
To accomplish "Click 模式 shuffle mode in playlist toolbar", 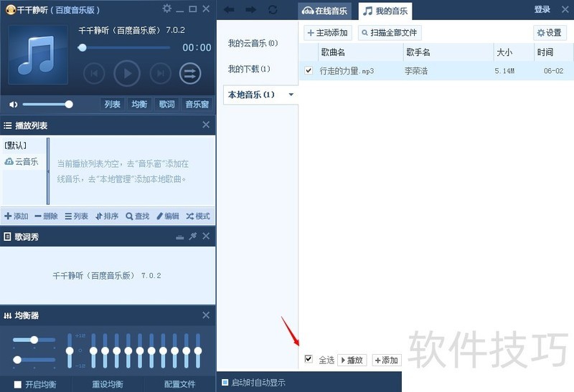I will 198,216.
